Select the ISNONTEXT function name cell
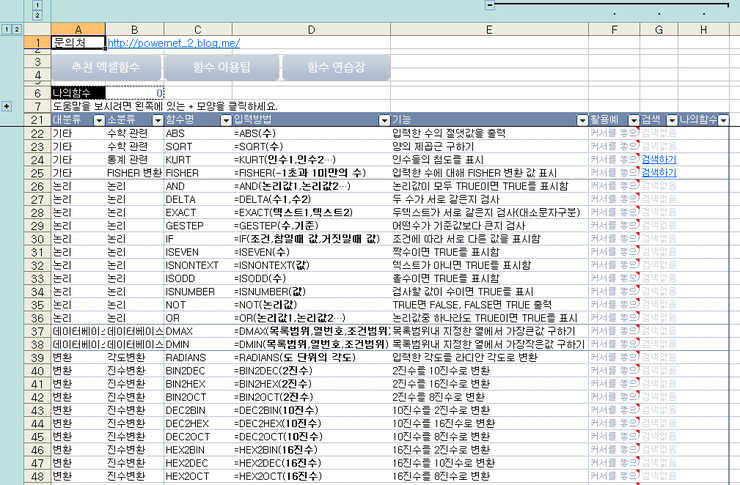The width and height of the screenshot is (740, 485). point(198,265)
